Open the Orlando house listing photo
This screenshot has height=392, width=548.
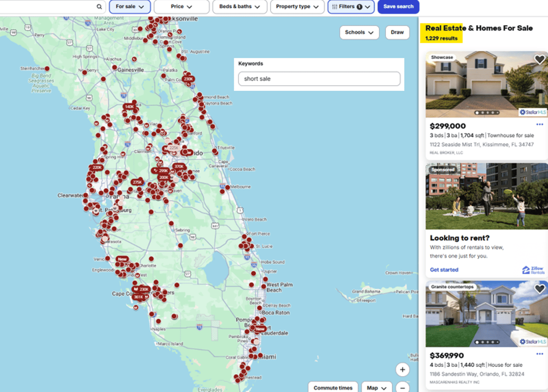pyautogui.click(x=487, y=314)
